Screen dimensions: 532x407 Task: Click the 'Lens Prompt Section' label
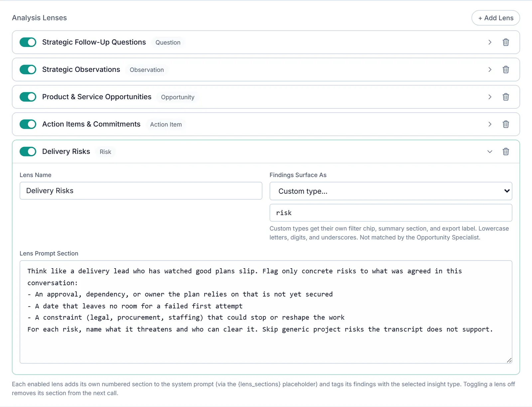49,253
